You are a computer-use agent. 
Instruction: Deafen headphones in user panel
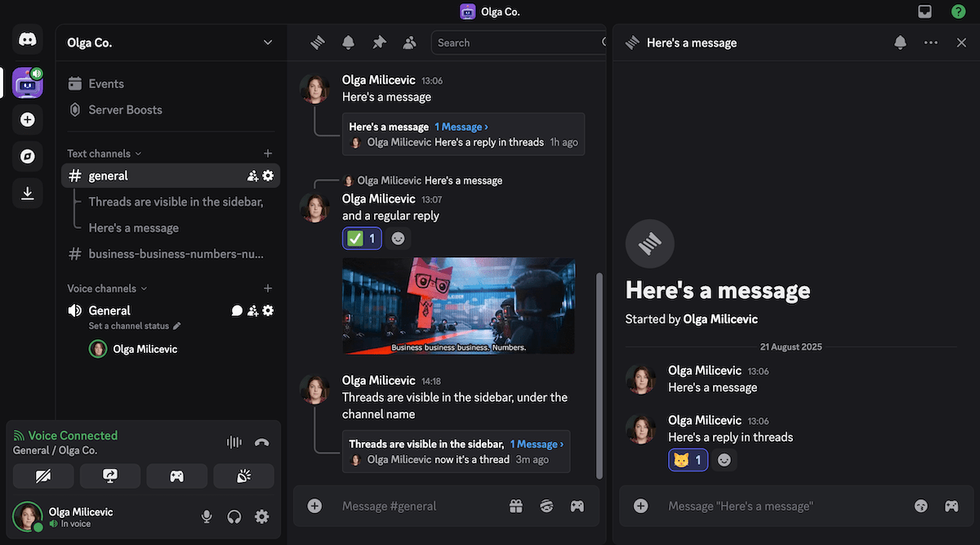click(x=234, y=516)
